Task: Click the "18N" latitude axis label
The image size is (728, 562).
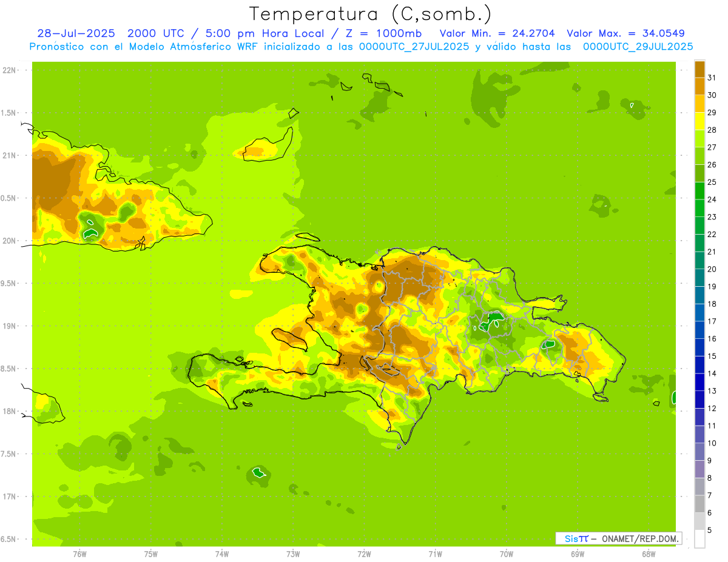Action: (x=8, y=412)
